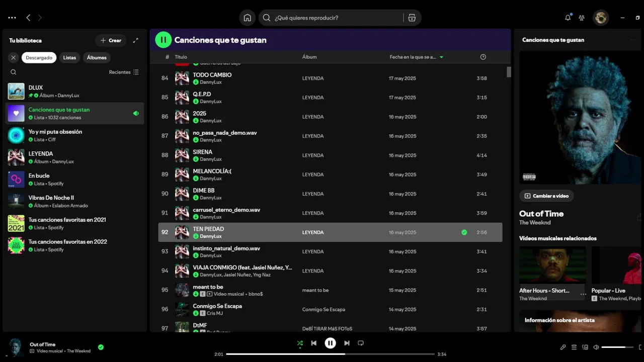
Task: Open 'After Hours - Short...' video thumbnail
Action: pos(552,265)
